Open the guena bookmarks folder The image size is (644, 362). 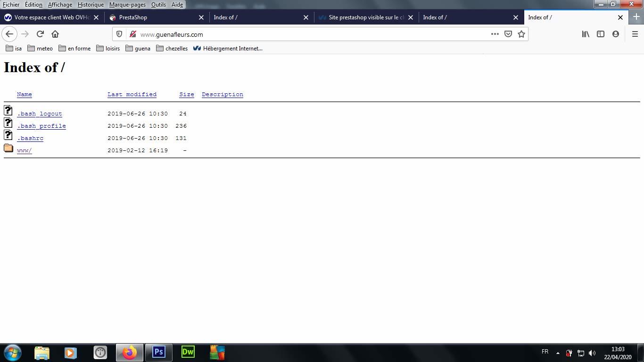tap(138, 49)
